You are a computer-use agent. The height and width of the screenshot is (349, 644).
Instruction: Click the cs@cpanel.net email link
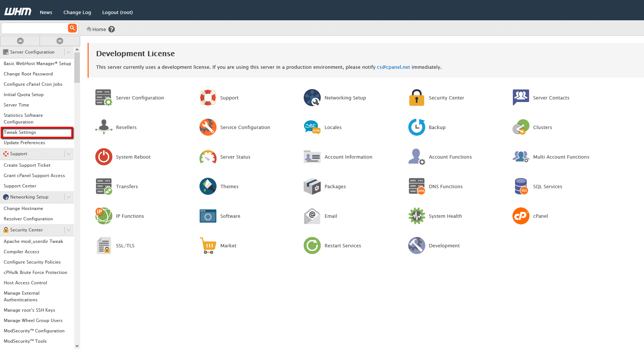[x=393, y=67]
